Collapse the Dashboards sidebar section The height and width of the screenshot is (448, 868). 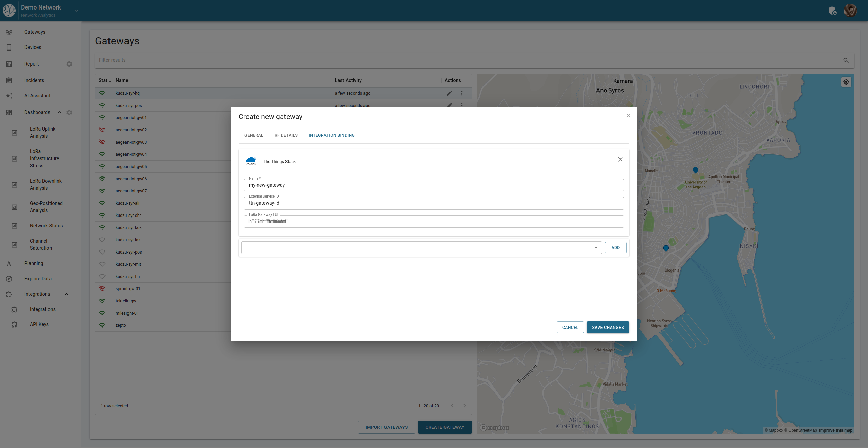[x=60, y=113]
